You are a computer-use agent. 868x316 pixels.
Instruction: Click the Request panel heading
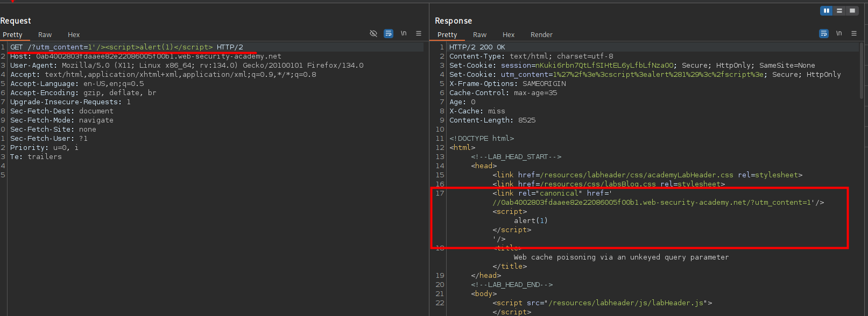16,21
